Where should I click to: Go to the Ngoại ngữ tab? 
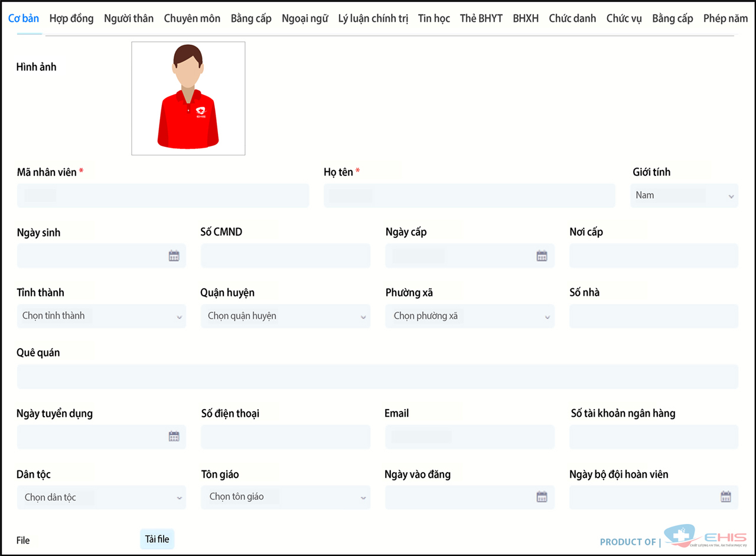305,18
